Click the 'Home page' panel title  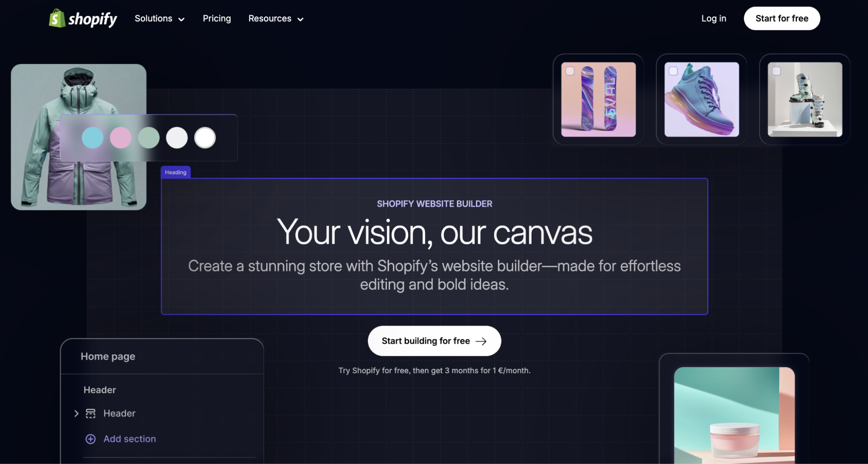pos(108,357)
